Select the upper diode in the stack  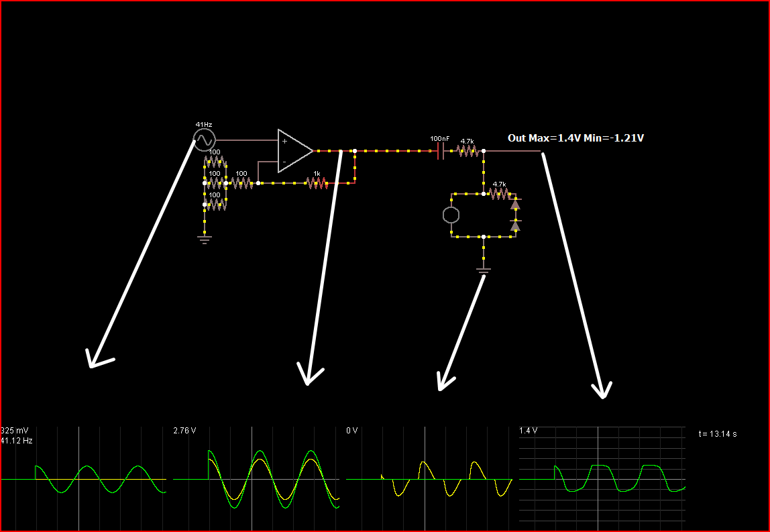(x=515, y=205)
